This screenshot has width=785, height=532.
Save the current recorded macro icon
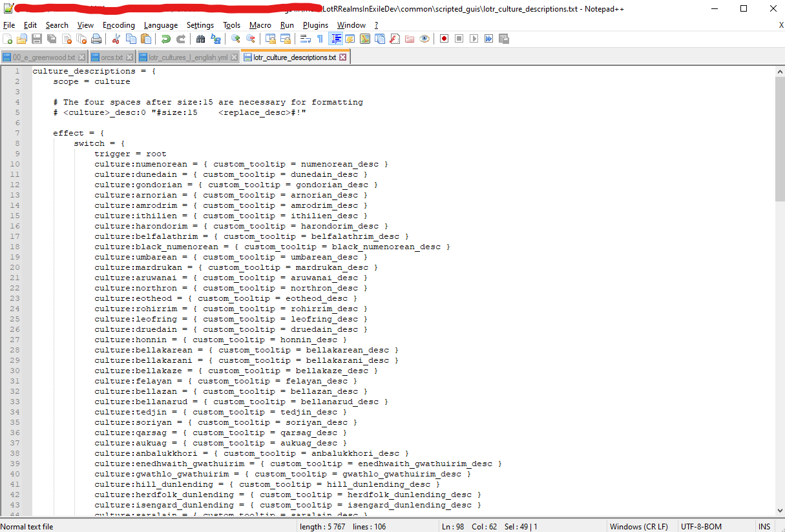click(503, 39)
